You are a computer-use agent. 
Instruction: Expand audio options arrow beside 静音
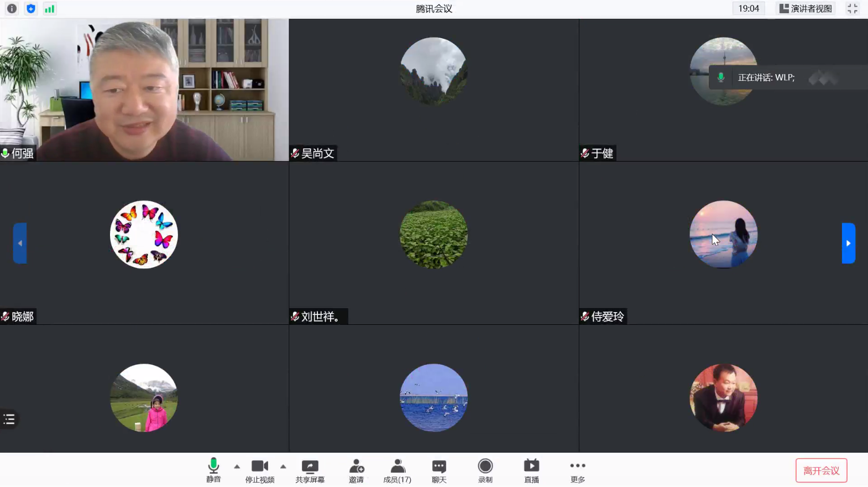click(237, 467)
